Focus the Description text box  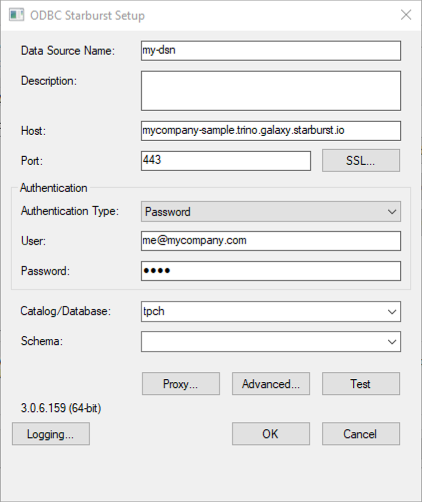[x=271, y=91]
